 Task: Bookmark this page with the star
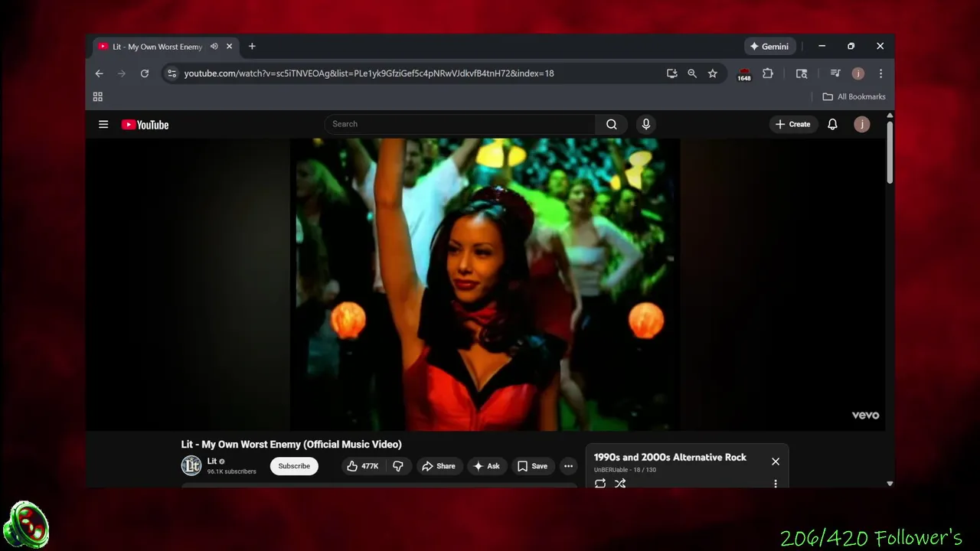click(713, 73)
